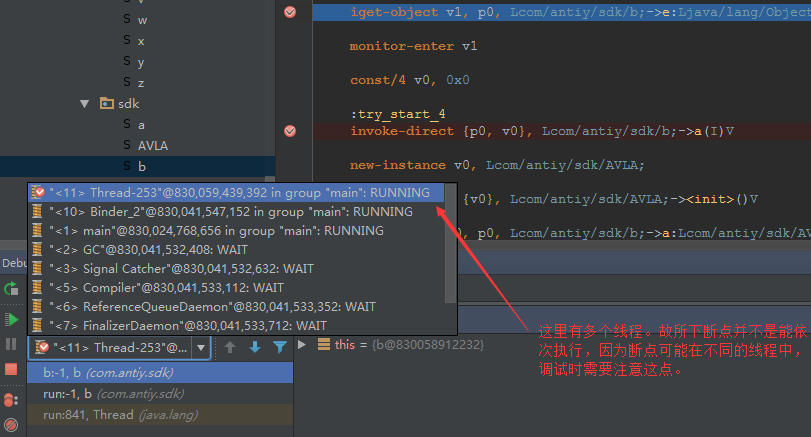
Task: Collapse the sdk folder in tree
Action: point(86,103)
